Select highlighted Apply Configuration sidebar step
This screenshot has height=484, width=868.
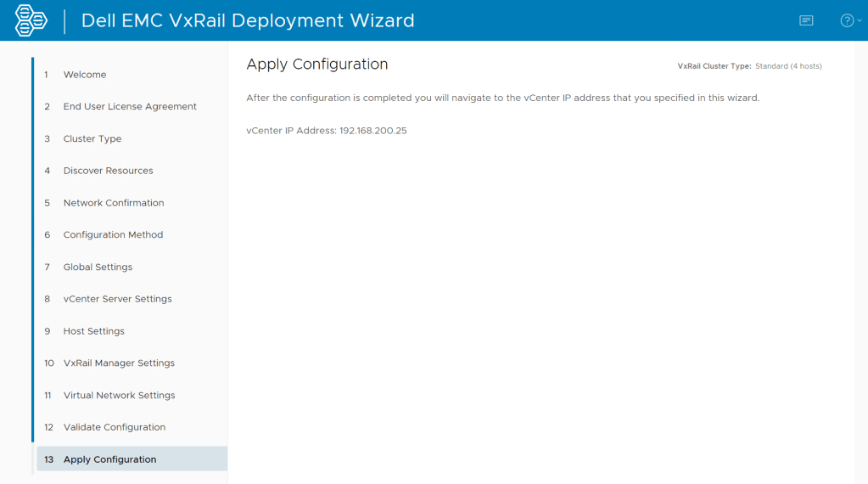(110, 459)
